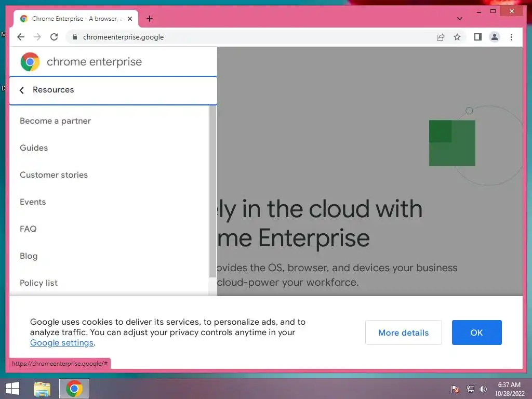The image size is (532, 399).
Task: Click the network tray icon
Action: 470,389
